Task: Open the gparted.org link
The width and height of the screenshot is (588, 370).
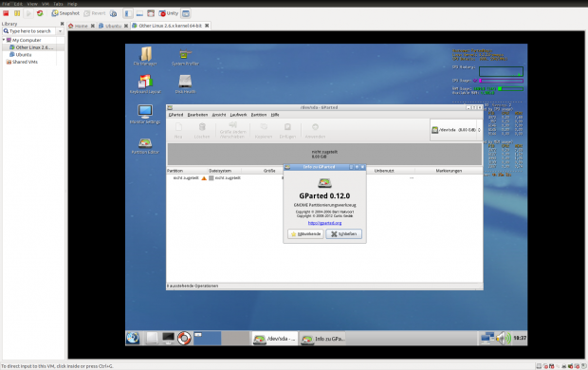Action: click(x=324, y=223)
